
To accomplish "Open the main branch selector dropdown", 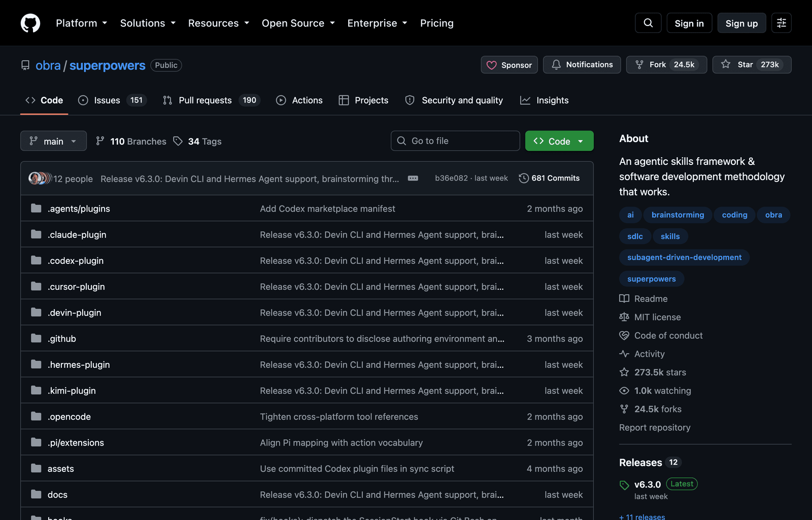I will [53, 141].
